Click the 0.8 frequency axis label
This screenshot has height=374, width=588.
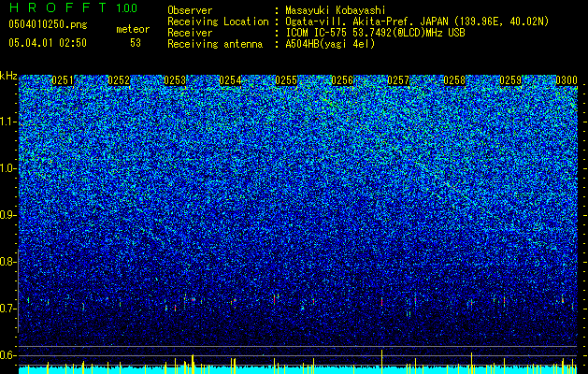coord(8,262)
